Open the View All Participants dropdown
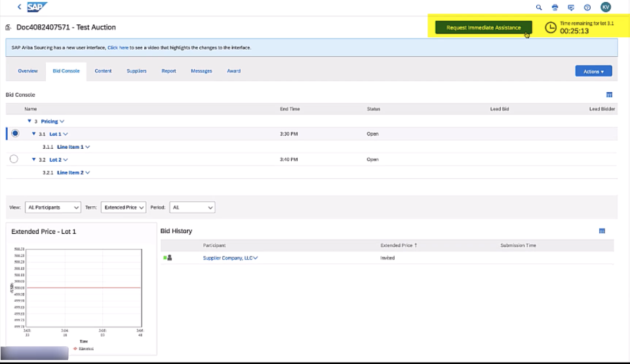This screenshot has height=364, width=630. click(52, 208)
